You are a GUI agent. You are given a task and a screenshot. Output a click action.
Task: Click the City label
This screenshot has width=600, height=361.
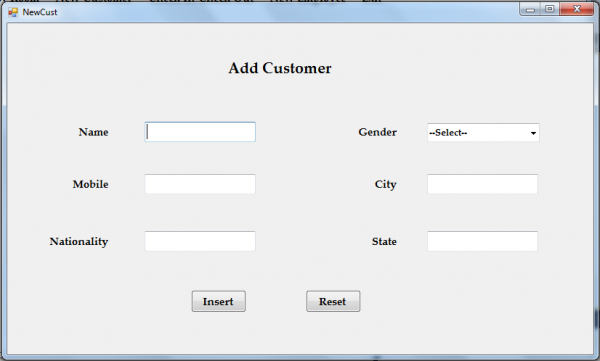[386, 185]
